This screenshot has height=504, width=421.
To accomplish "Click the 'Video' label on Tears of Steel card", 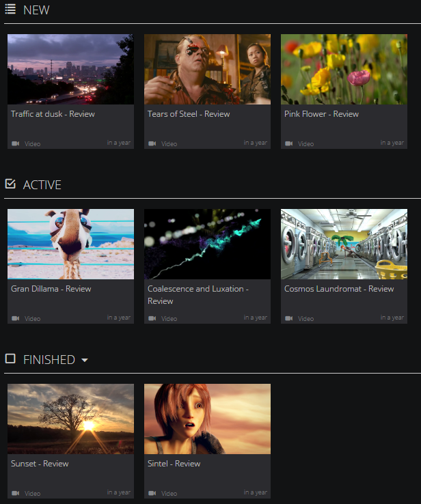I will (169, 143).
